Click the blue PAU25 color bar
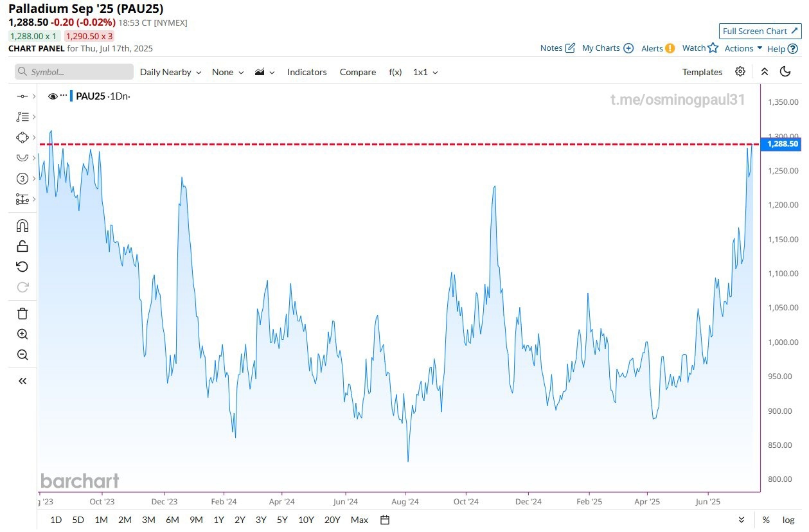Screen dimensions: 809x532 point(71,96)
